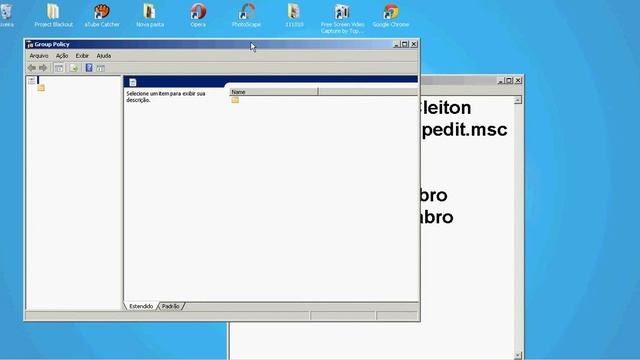
Task: Click the Forward arrow toolbar button
Action: coord(43,68)
